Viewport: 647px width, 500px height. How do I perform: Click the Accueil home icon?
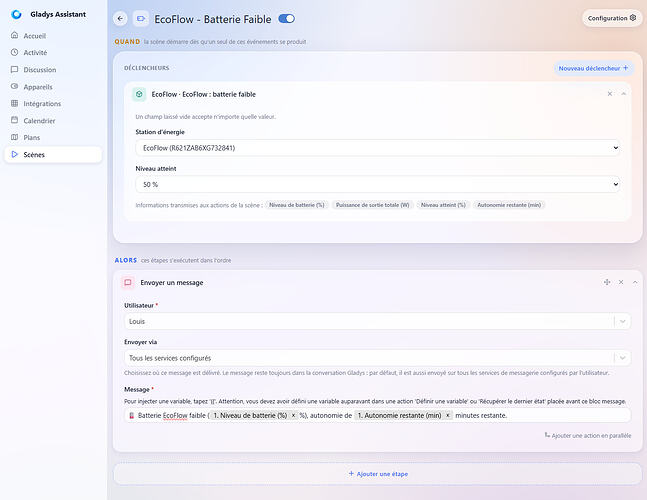tap(14, 35)
